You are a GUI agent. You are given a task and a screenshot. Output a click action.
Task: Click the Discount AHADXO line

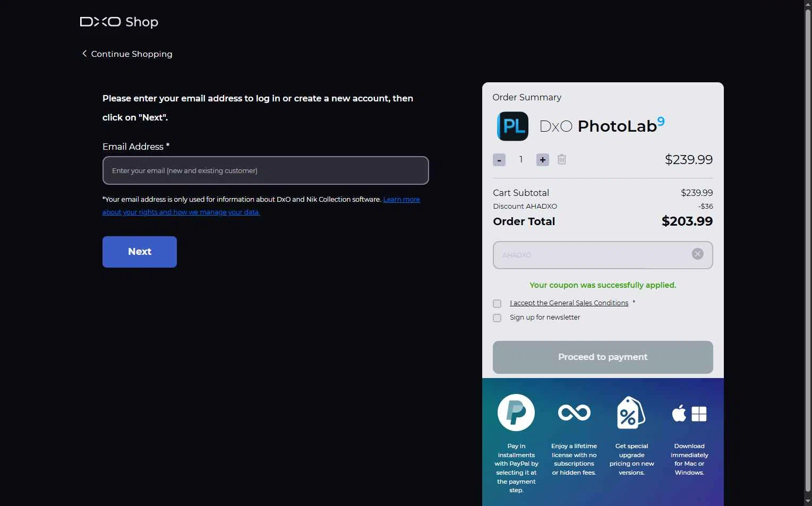pyautogui.click(x=603, y=207)
